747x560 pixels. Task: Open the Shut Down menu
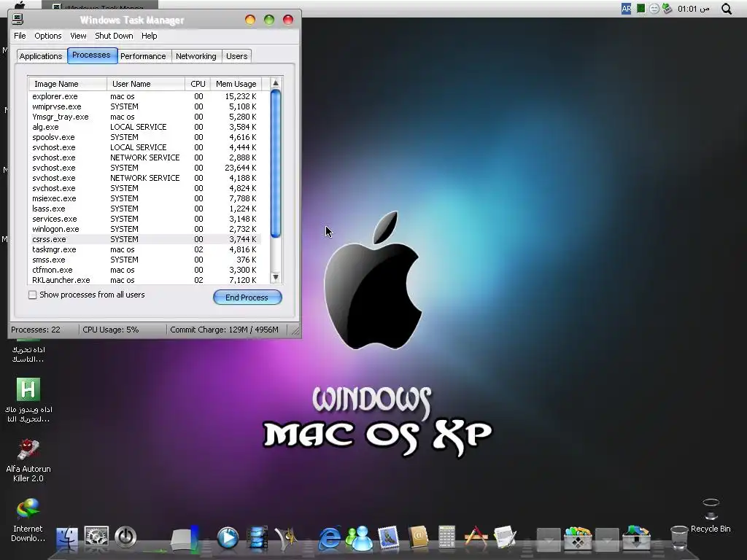click(114, 36)
